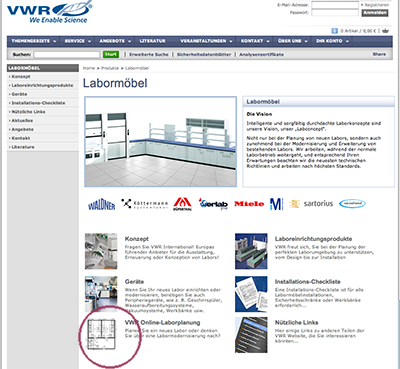
Task: Expand the Angebote menu
Action: (115, 41)
